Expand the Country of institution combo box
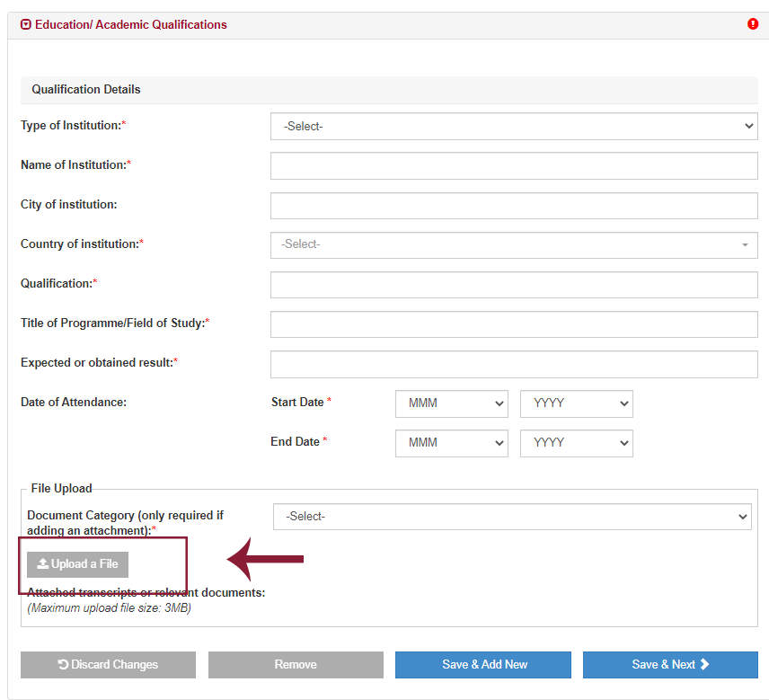 [x=514, y=245]
